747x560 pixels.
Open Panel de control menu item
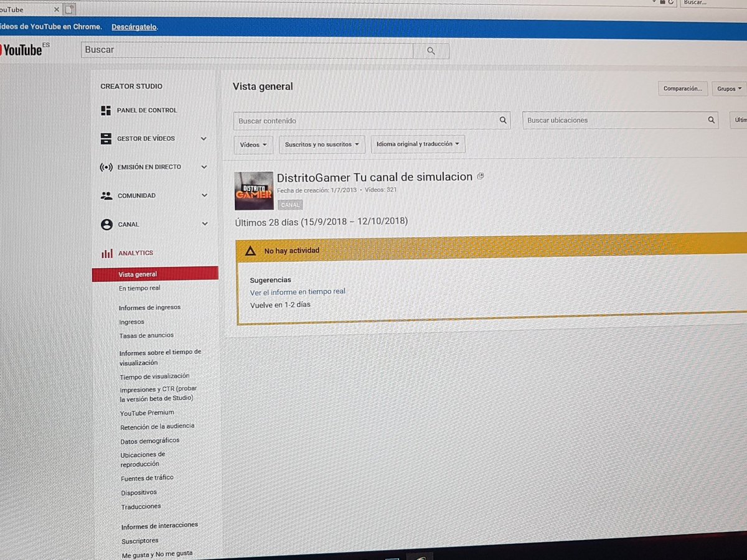tap(147, 110)
